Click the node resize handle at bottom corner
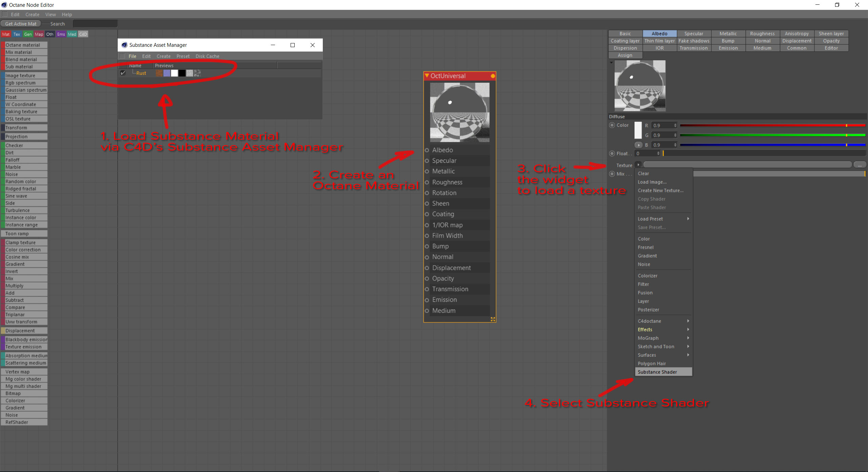The image size is (868, 472). [493, 319]
